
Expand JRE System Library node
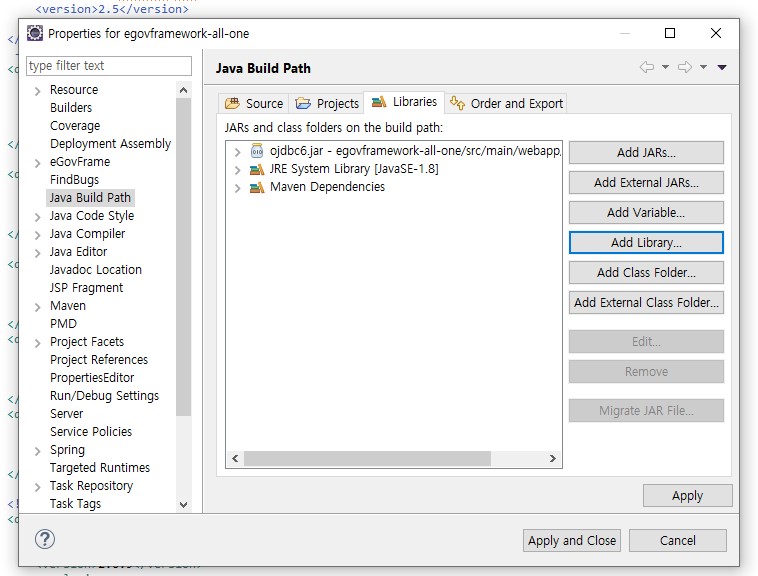point(237,170)
